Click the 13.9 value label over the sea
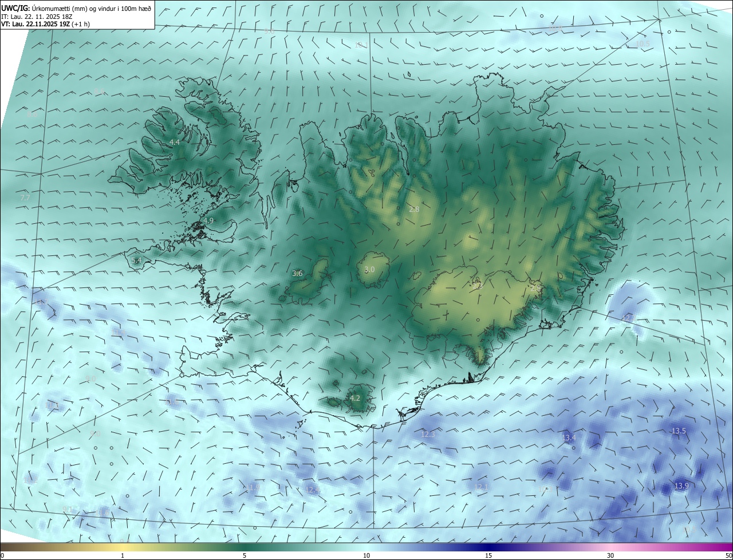This screenshot has width=733, height=560. coord(681,486)
